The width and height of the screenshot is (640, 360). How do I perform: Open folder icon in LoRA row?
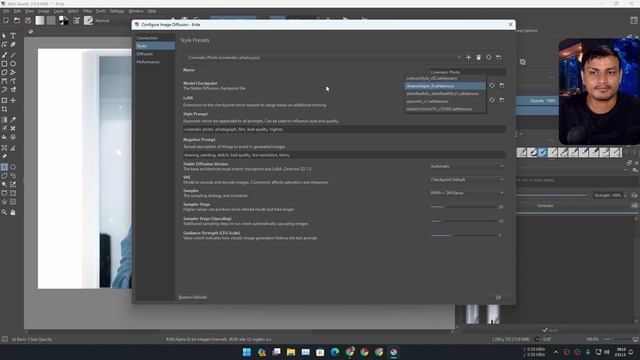coord(502,100)
